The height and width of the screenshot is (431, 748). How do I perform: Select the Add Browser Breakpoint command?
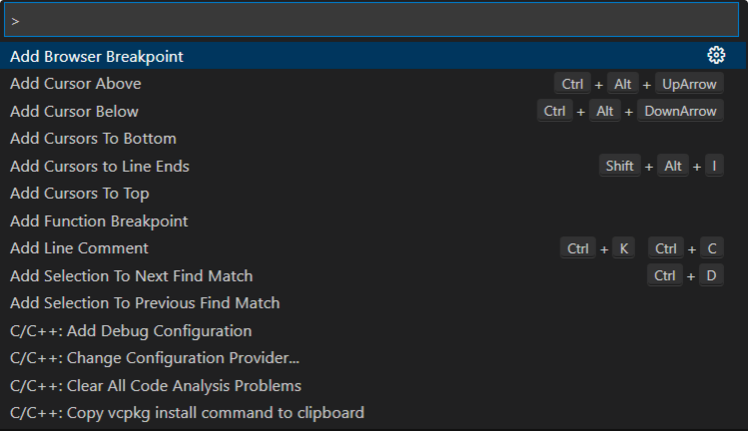97,56
